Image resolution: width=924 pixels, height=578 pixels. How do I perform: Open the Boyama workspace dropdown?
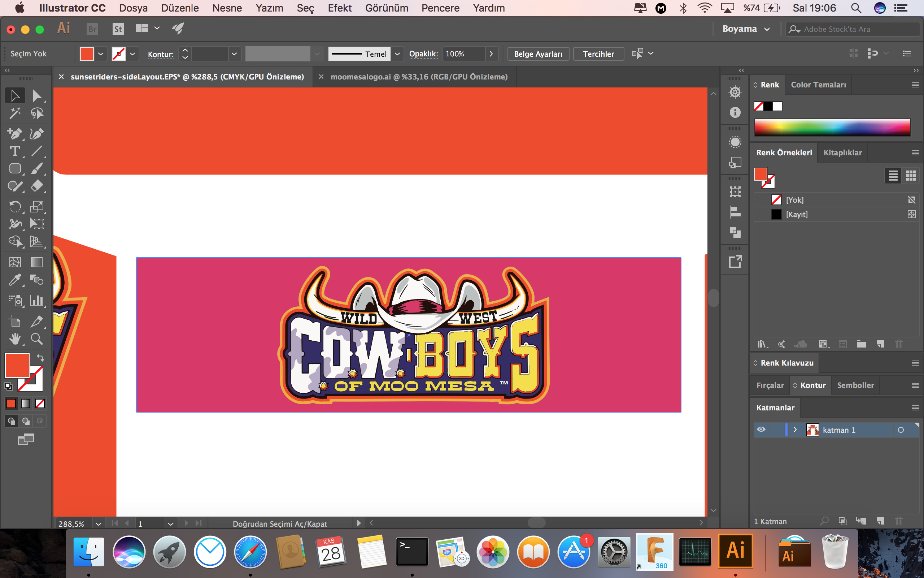746,29
